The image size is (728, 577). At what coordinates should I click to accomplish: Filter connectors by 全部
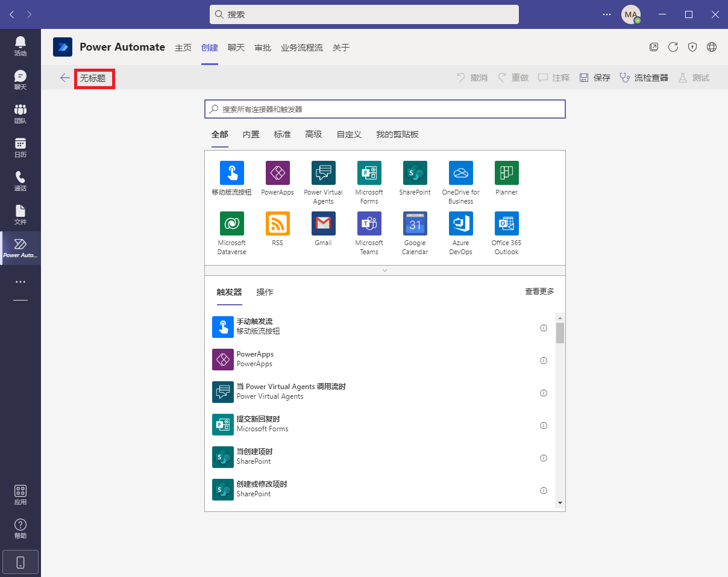pyautogui.click(x=220, y=134)
